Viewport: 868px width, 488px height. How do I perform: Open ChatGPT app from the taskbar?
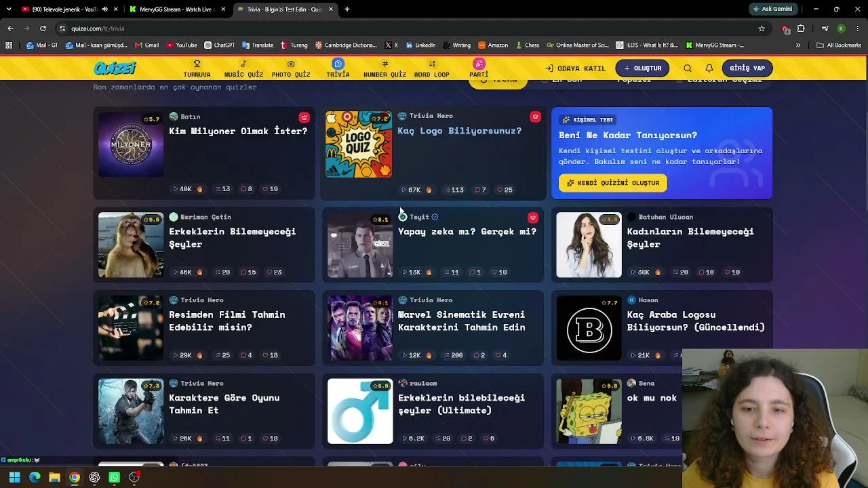(94, 477)
